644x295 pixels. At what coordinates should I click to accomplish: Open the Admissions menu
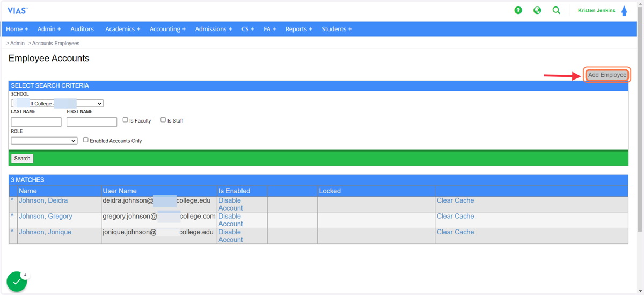coord(214,29)
